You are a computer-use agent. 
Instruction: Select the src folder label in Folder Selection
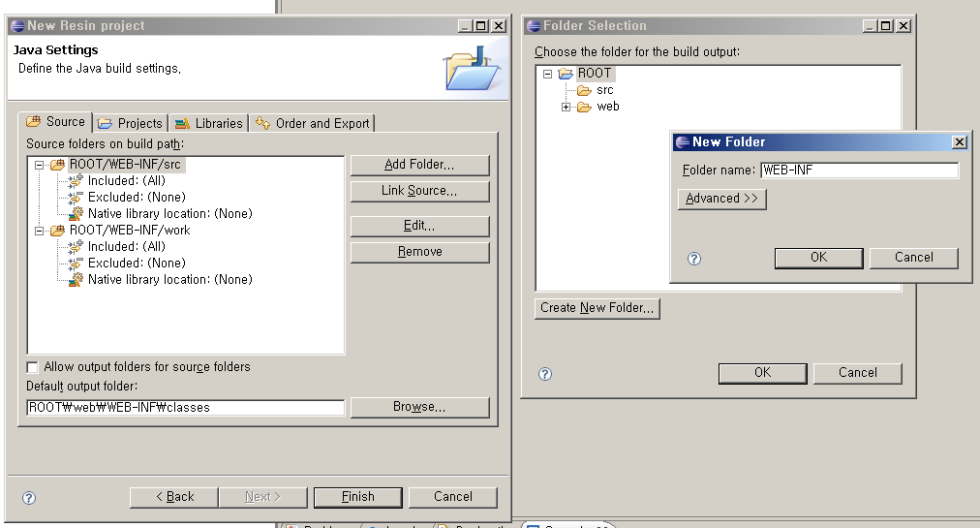605,90
